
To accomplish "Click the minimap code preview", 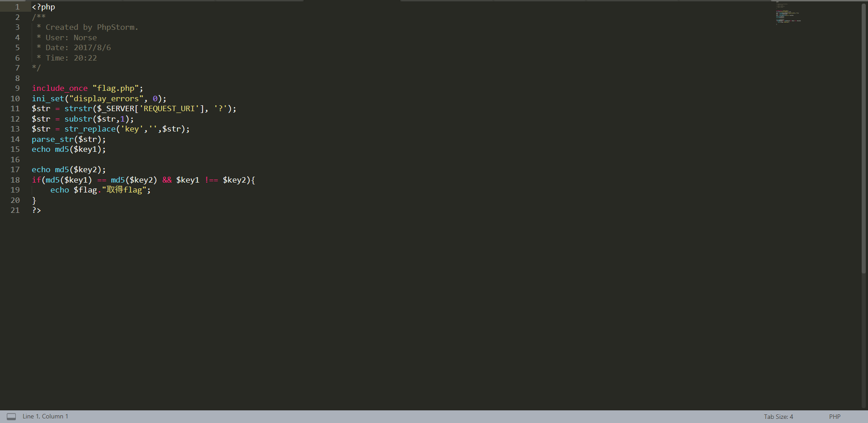I will [788, 14].
